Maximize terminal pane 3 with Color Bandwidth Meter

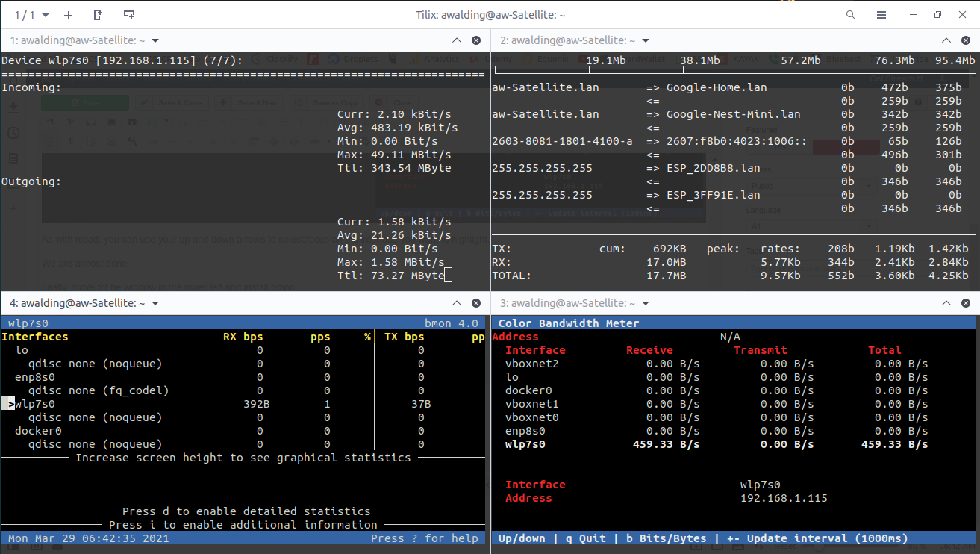946,303
